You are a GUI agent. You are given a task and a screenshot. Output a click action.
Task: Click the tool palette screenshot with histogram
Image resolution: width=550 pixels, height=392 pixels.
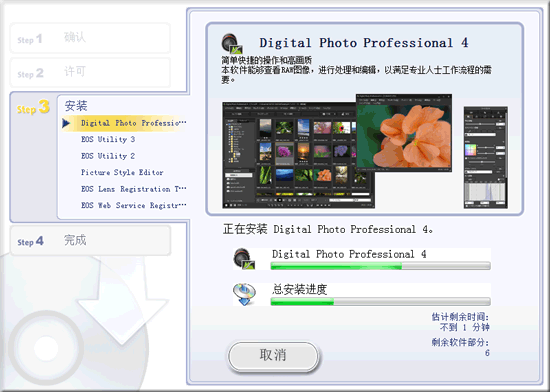485,157
